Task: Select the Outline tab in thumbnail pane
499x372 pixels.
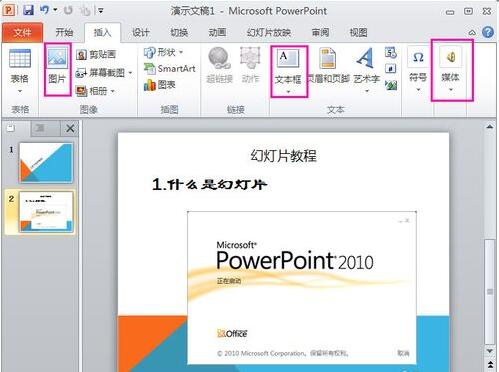Action: [40, 128]
